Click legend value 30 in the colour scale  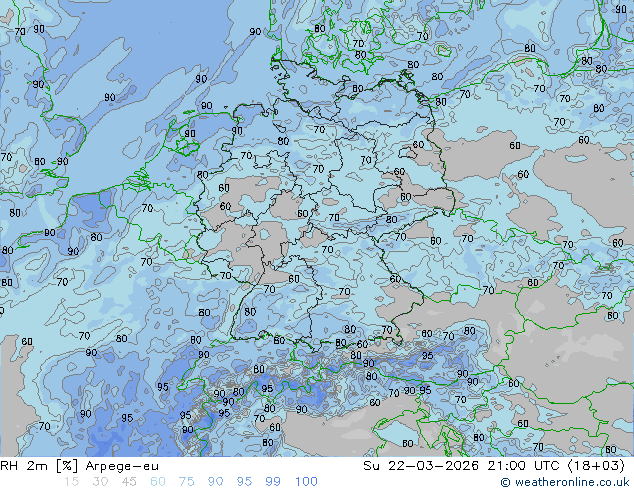coord(100,482)
